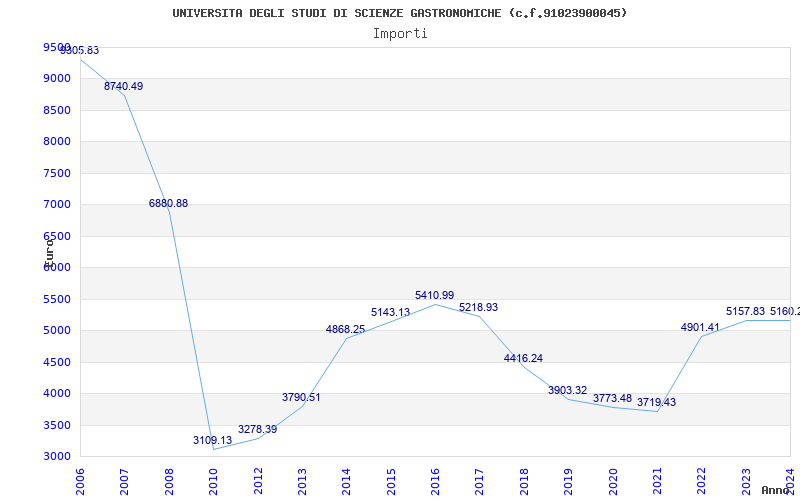Click the 3500 y-axis tick label
Image resolution: width=800 pixels, height=500 pixels.
(x=57, y=425)
